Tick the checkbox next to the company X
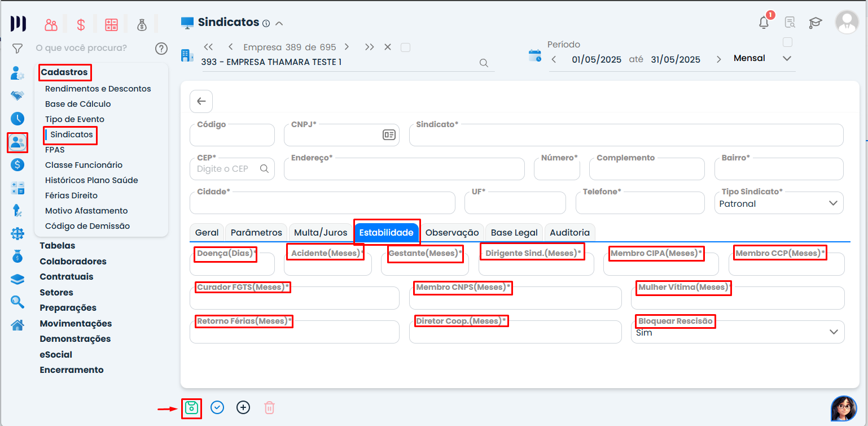868x426 pixels. point(405,47)
